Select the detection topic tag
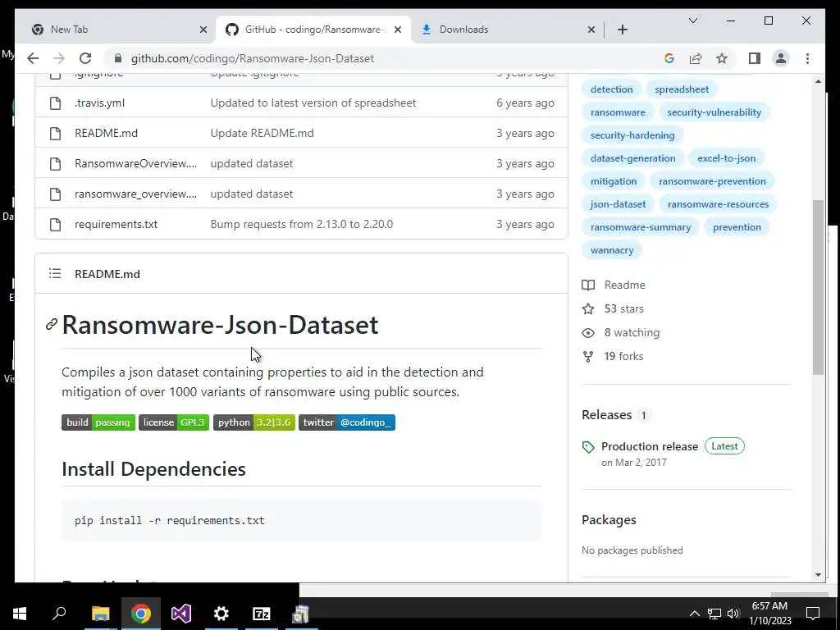 click(611, 89)
